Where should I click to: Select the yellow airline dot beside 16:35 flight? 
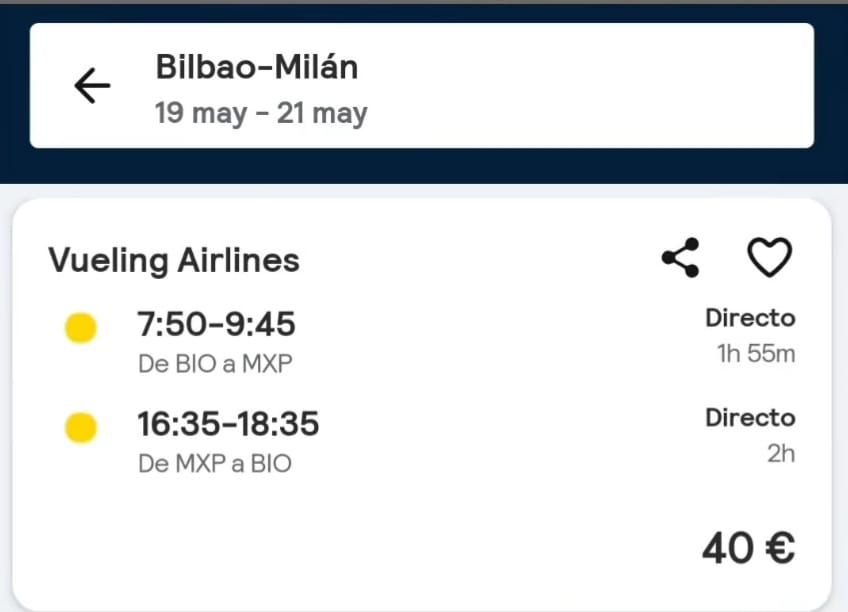81,426
